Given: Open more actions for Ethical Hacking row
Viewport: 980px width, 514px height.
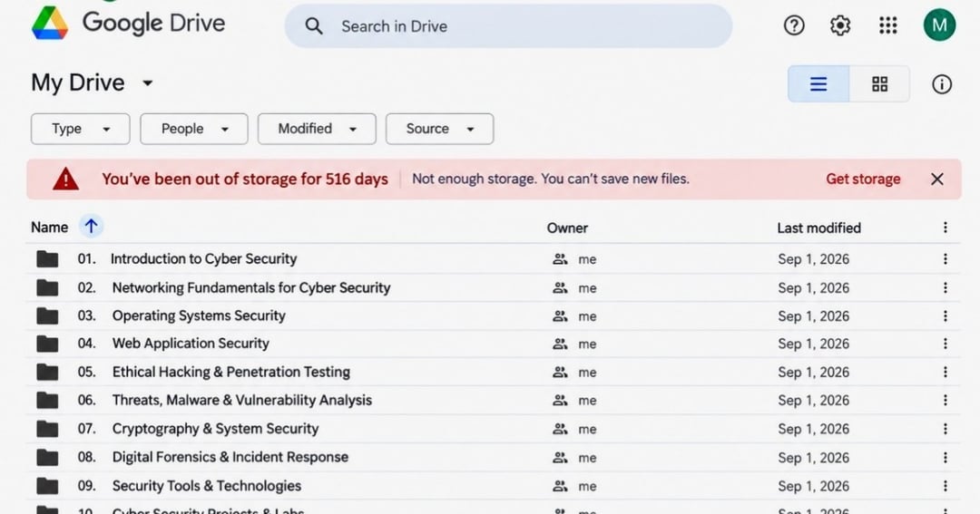Looking at the screenshot, I should pos(945,372).
